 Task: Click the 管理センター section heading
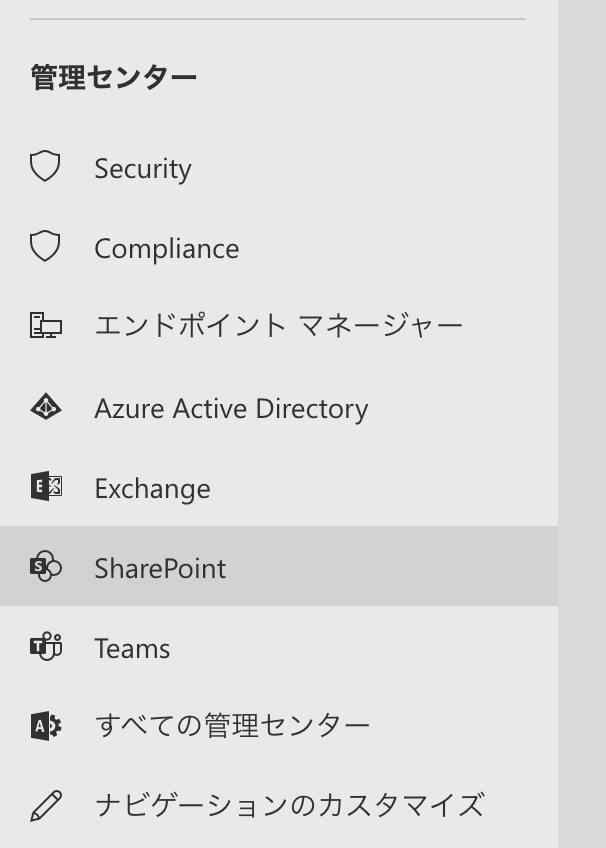click(114, 78)
